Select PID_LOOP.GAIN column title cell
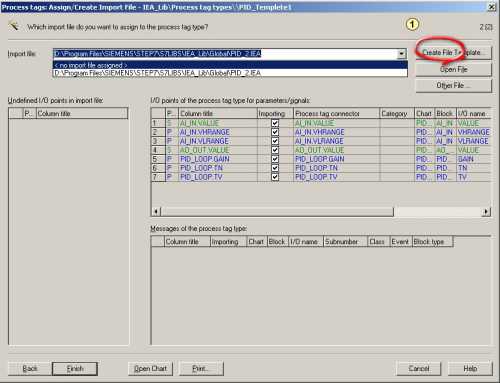Viewport: 500px width, 383px height. [x=218, y=159]
